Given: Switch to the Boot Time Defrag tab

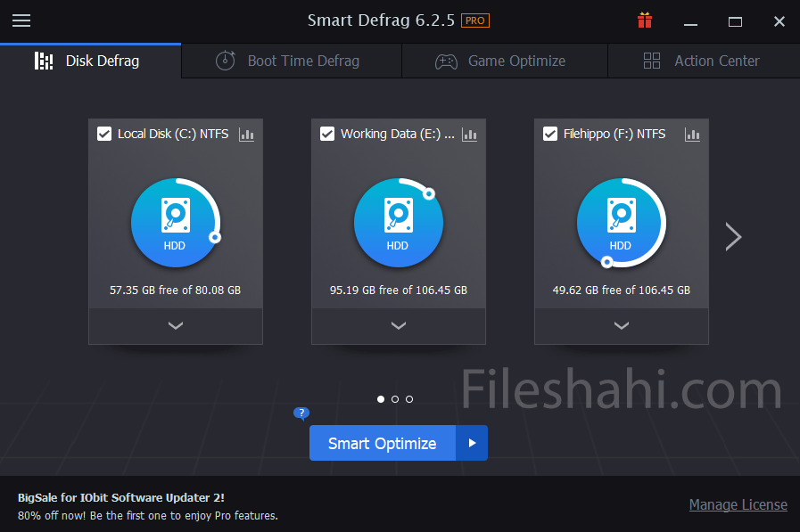Looking at the screenshot, I should coord(292,61).
